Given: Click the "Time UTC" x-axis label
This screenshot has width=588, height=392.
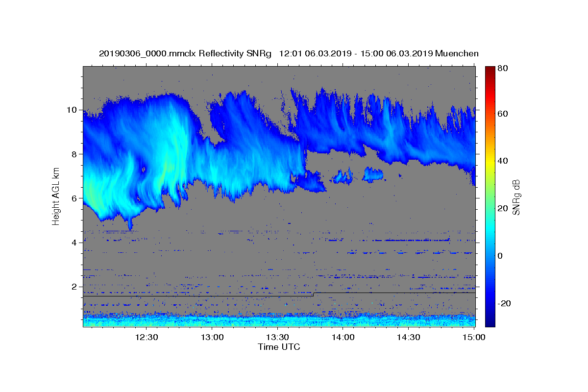Looking at the screenshot, I should [x=279, y=347].
